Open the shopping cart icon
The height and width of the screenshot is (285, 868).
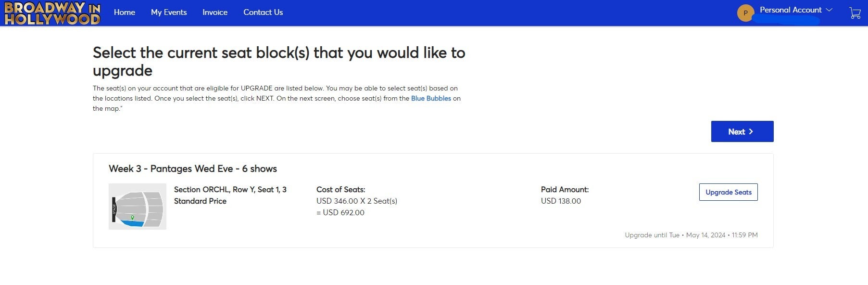click(x=855, y=13)
